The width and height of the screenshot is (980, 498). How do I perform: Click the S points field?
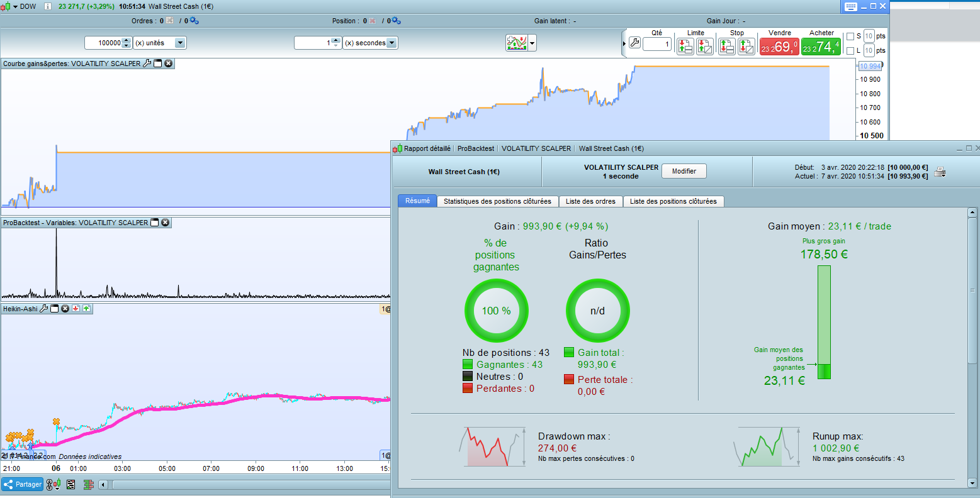[869, 36]
